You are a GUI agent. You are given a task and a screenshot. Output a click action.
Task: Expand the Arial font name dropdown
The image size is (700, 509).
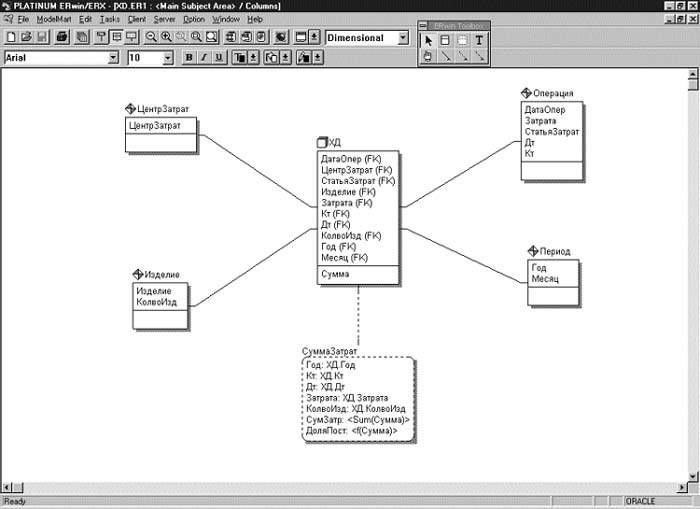113,58
